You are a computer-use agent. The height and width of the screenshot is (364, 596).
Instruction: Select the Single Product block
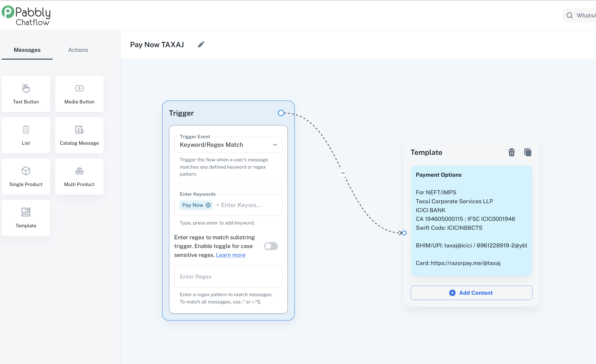coord(26,177)
